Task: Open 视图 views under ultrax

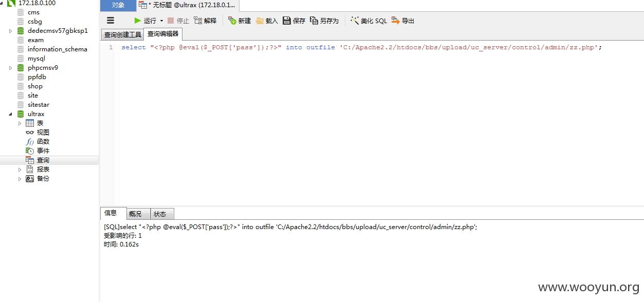Action: click(x=43, y=133)
